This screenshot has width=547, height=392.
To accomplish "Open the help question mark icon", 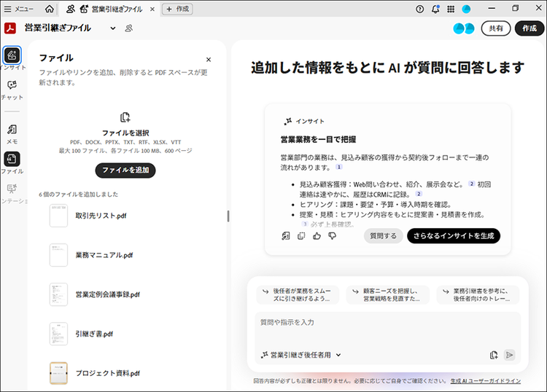I will click(x=419, y=9).
